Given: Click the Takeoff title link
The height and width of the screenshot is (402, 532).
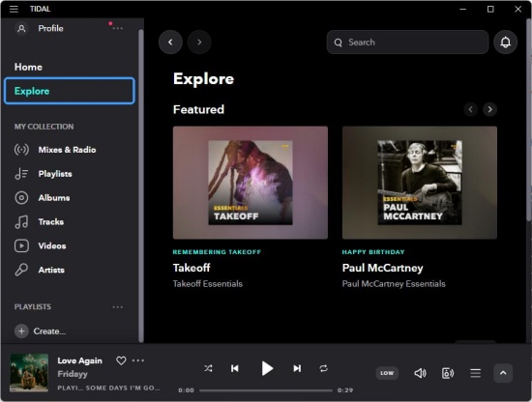Looking at the screenshot, I should (192, 268).
